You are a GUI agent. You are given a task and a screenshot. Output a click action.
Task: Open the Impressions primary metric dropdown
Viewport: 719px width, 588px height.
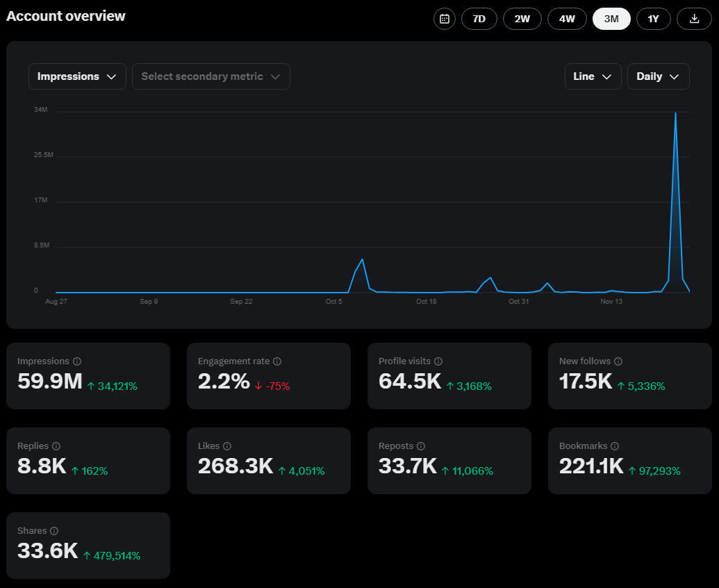[x=77, y=76]
